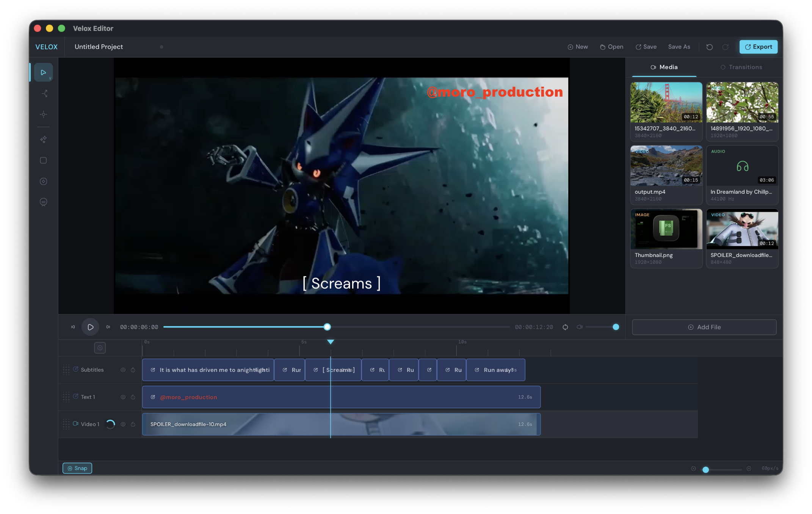The width and height of the screenshot is (812, 514).
Task: Select the crosshair position tool
Action: pos(44,114)
